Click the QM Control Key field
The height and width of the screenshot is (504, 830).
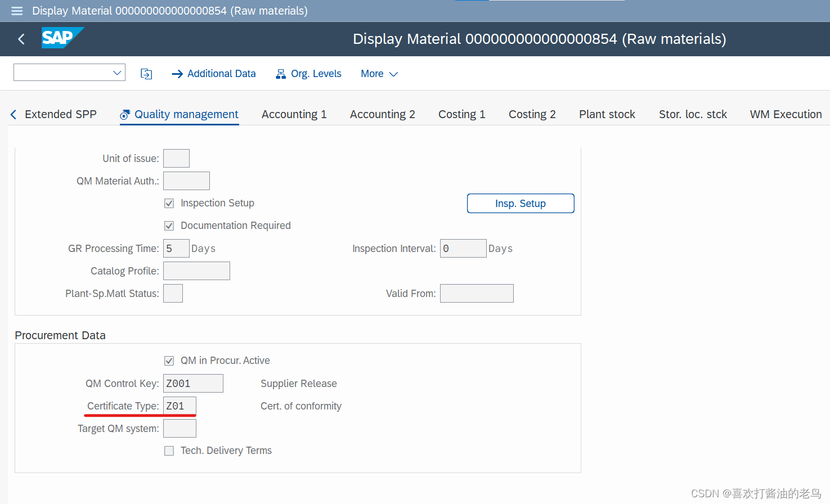pos(193,383)
